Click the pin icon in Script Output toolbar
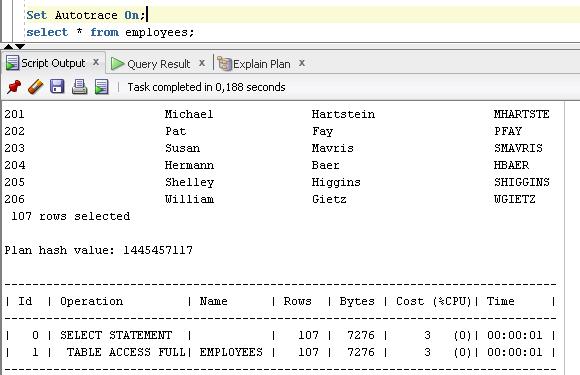The width and height of the screenshot is (580, 375). (14, 87)
